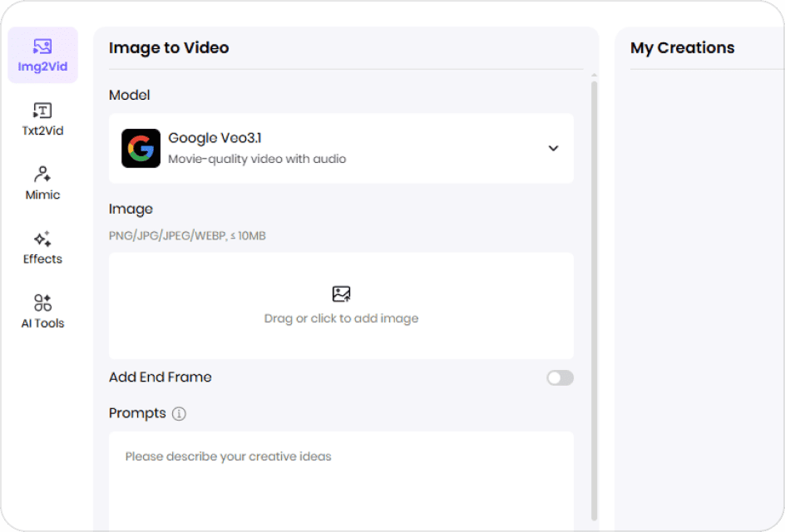Image resolution: width=785 pixels, height=532 pixels.
Task: Select the Txt2Vid icon in sidebar
Action: (x=42, y=111)
